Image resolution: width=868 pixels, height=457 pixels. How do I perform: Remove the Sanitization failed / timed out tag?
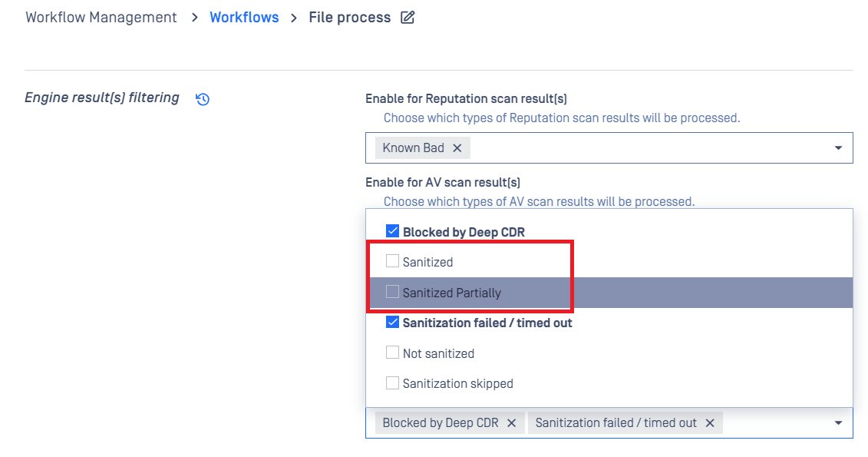point(710,423)
